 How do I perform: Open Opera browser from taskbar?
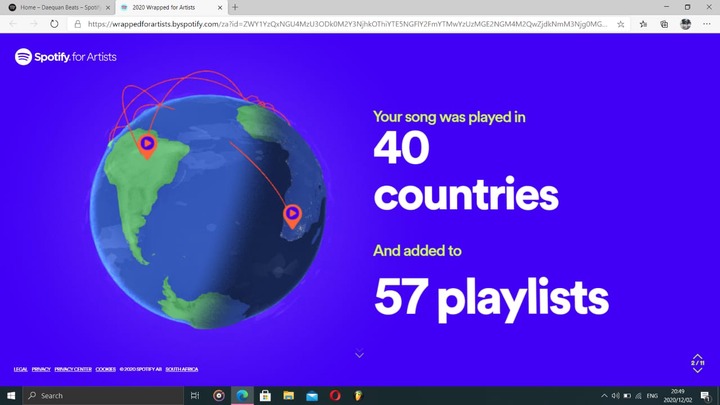(x=335, y=395)
